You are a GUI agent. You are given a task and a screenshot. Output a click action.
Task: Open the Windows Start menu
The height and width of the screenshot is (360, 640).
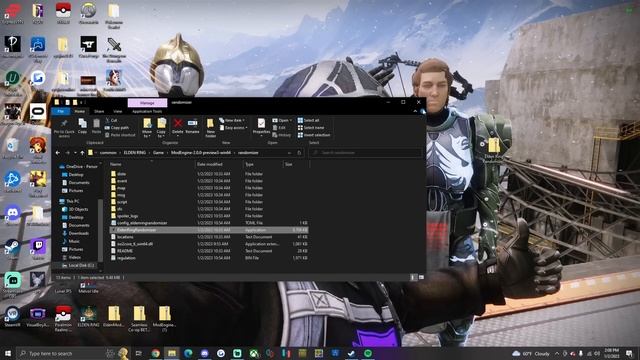[x=8, y=353]
